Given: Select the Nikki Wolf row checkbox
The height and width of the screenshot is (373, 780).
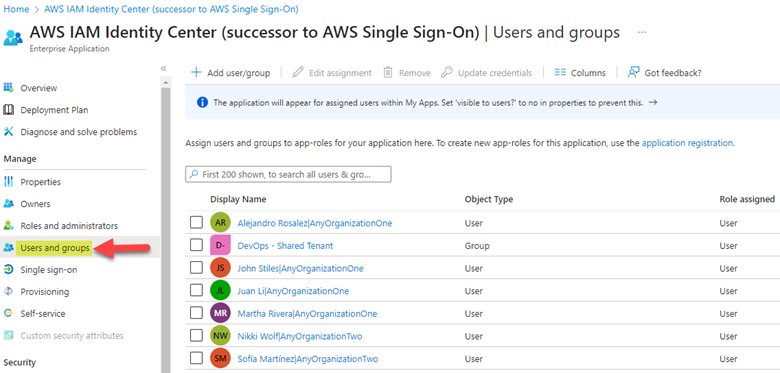Looking at the screenshot, I should (x=196, y=336).
